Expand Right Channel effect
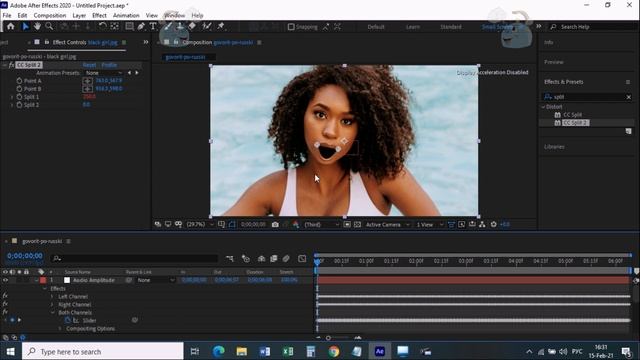 (52, 304)
